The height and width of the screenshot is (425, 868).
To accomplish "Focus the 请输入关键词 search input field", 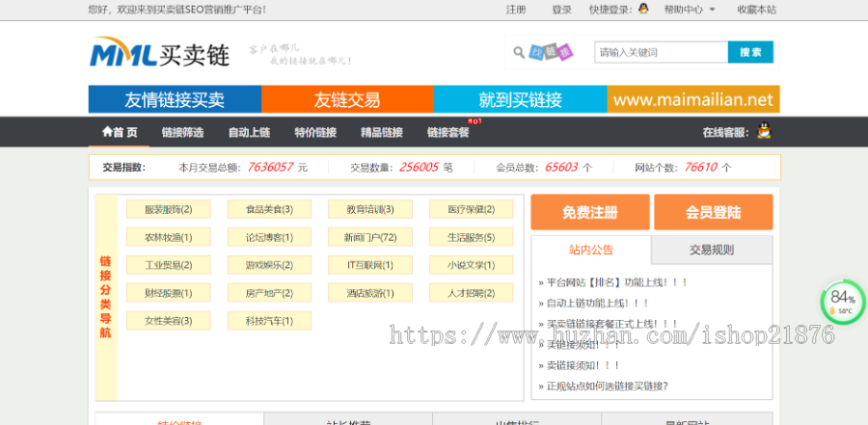I will (x=660, y=52).
